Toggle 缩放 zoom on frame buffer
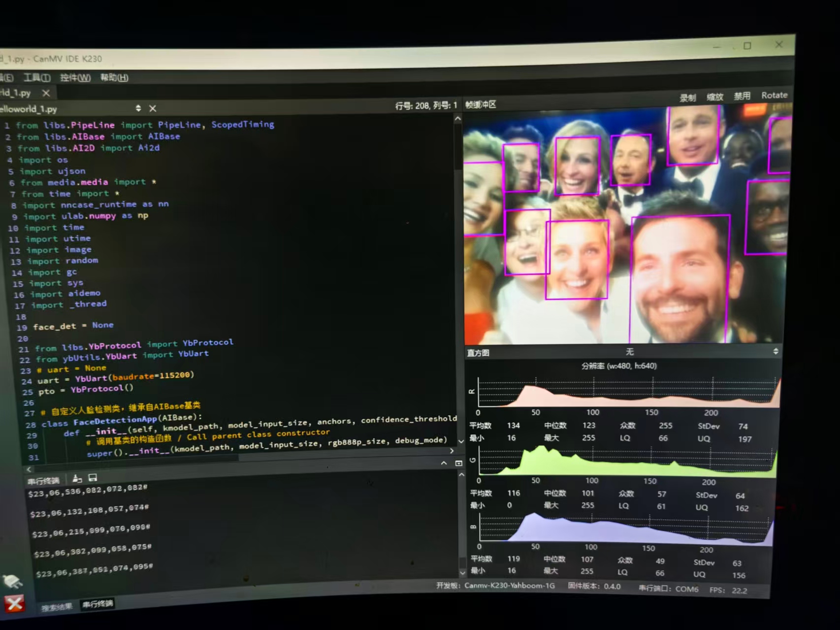This screenshot has height=630, width=840. pos(714,97)
